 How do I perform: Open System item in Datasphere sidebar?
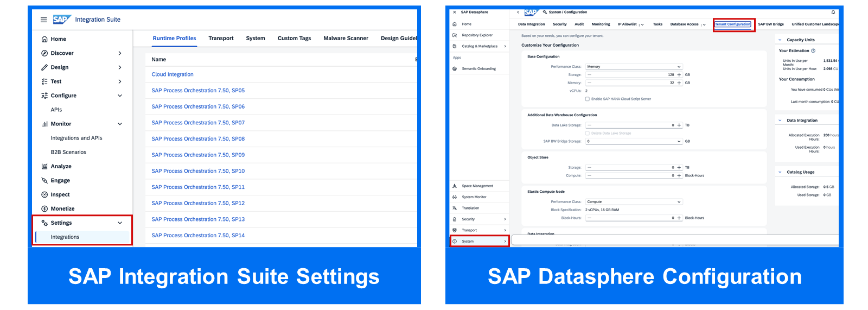pyautogui.click(x=480, y=241)
